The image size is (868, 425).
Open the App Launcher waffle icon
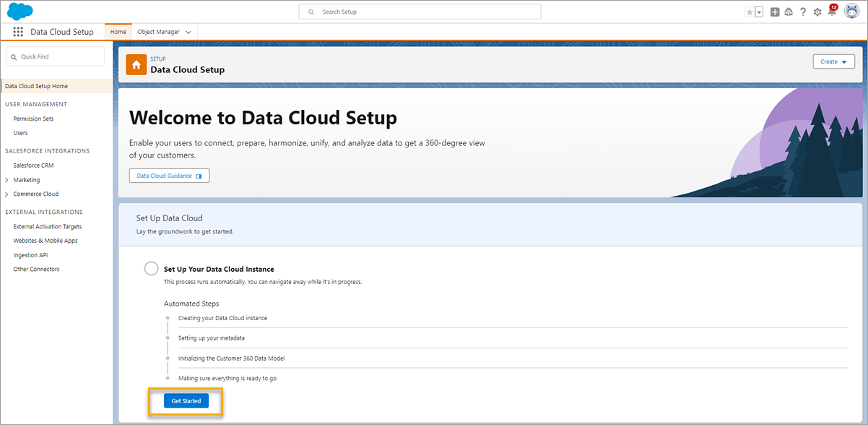click(x=17, y=31)
